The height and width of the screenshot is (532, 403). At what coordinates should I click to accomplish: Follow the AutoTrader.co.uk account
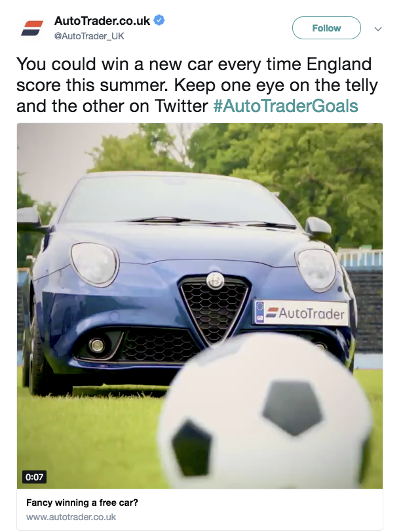(326, 28)
